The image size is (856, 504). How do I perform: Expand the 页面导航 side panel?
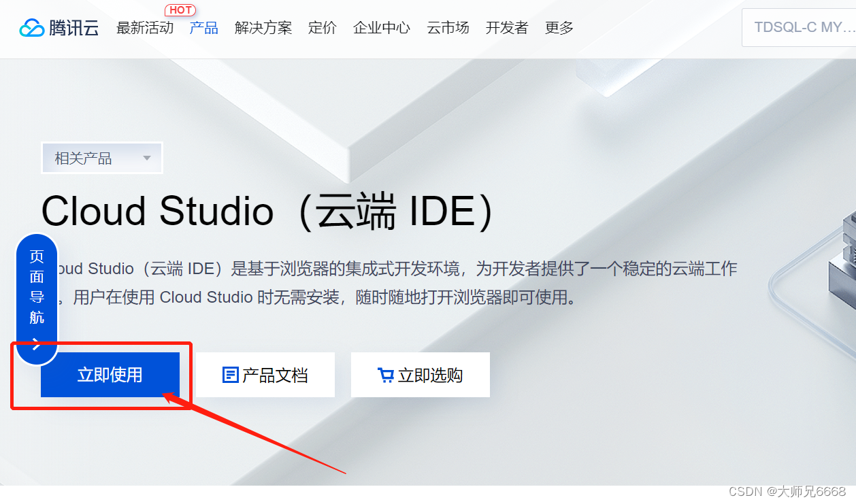pyautogui.click(x=37, y=299)
